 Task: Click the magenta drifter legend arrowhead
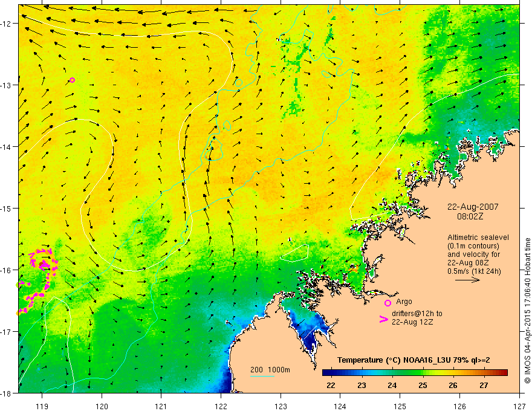[383, 319]
